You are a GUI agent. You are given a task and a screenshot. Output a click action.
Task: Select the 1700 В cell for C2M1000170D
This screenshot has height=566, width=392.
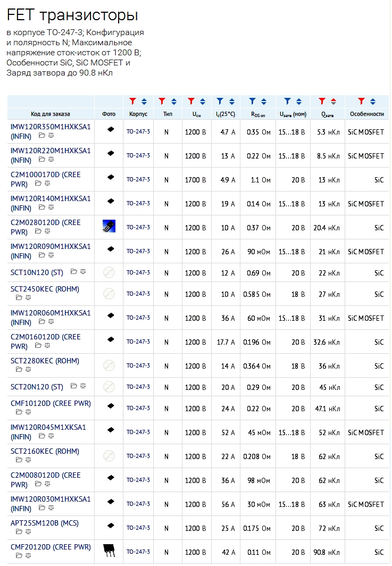click(195, 180)
